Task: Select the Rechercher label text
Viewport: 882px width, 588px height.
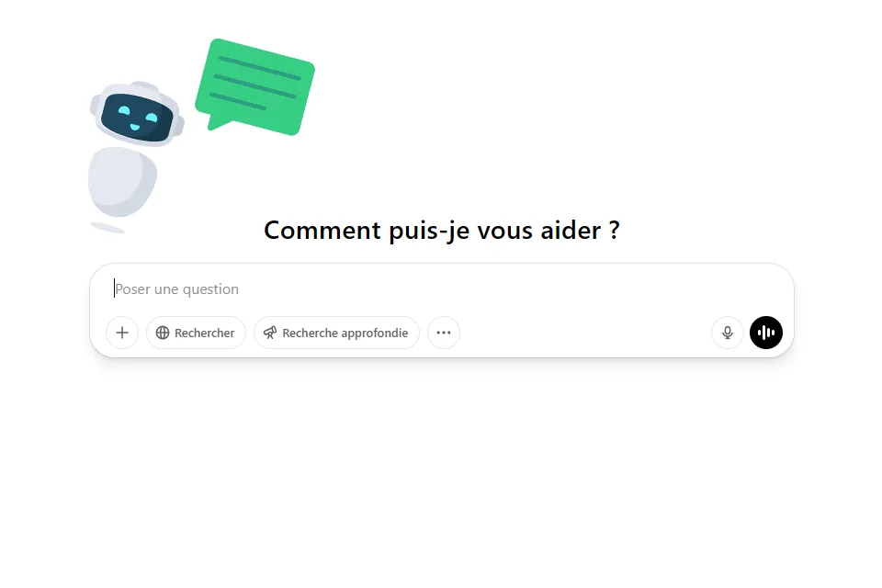Action: (204, 334)
